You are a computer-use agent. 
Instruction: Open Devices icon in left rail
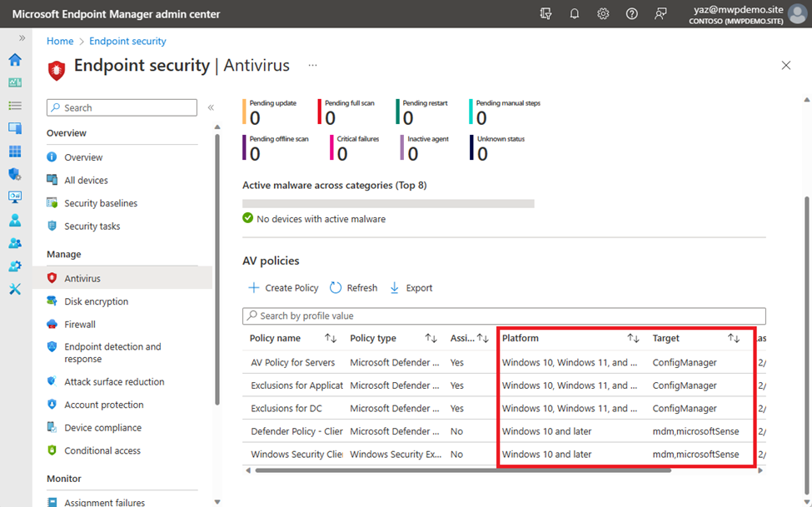tap(15, 128)
